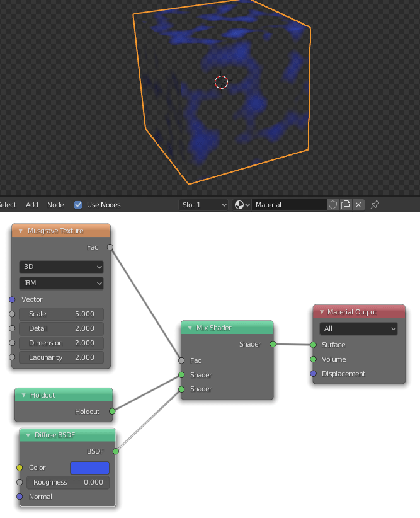Click the Musgrave Vector input socket
The image size is (420, 518).
(x=12, y=299)
